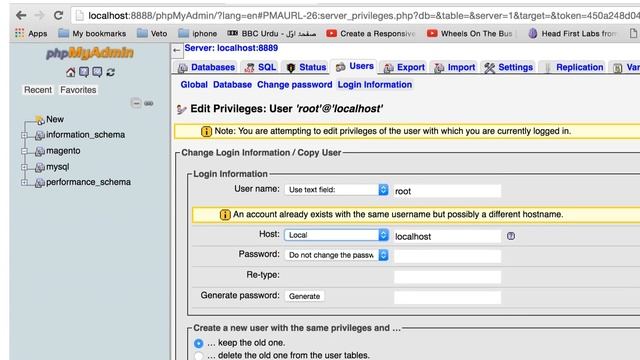Open the SQL tab
This screenshot has width=640, height=360.
(x=260, y=67)
